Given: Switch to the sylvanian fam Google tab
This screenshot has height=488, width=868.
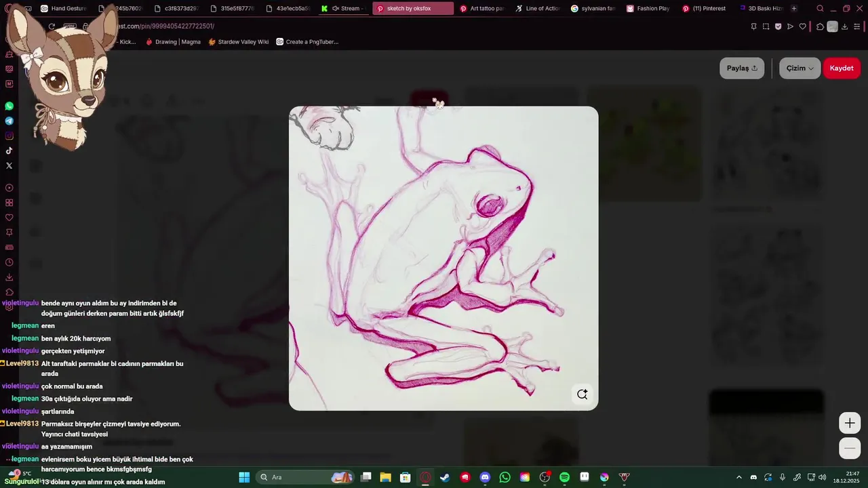Looking at the screenshot, I should [x=593, y=9].
